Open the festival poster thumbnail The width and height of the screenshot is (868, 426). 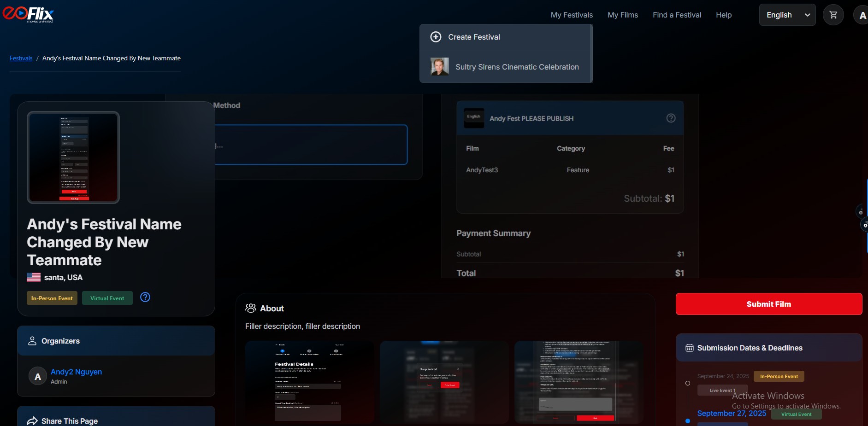pos(73,158)
